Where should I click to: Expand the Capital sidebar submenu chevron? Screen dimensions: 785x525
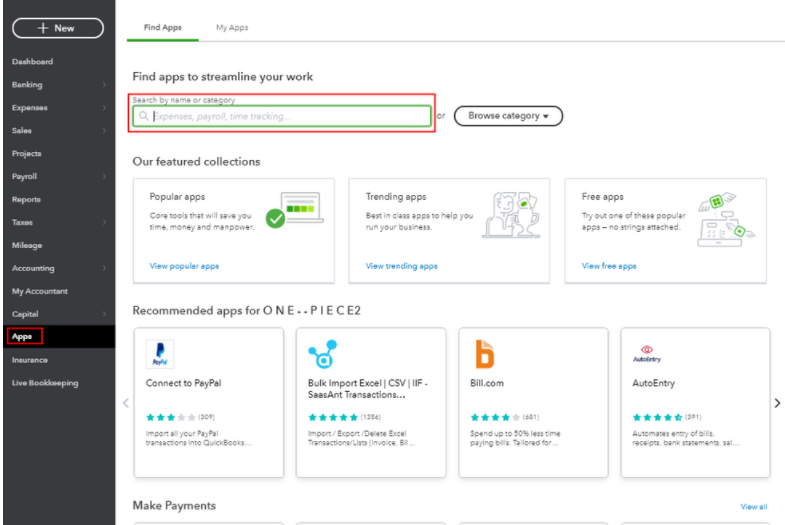coord(104,314)
